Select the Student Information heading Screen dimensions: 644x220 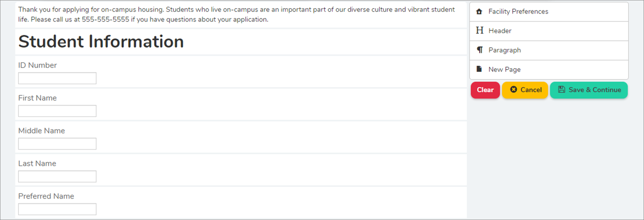point(101,41)
